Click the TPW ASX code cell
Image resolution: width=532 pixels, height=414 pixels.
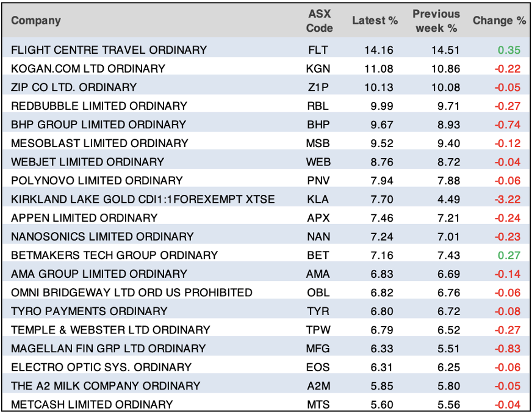[x=318, y=330]
